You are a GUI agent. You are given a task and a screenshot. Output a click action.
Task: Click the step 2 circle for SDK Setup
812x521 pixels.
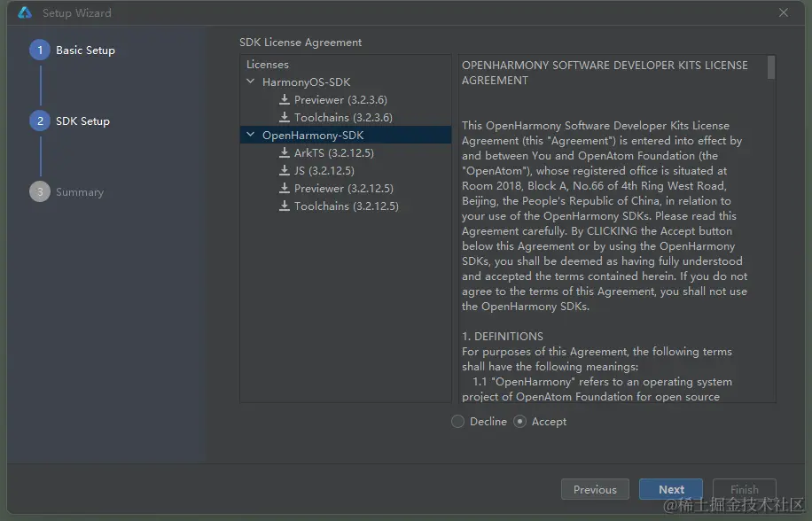(40, 121)
